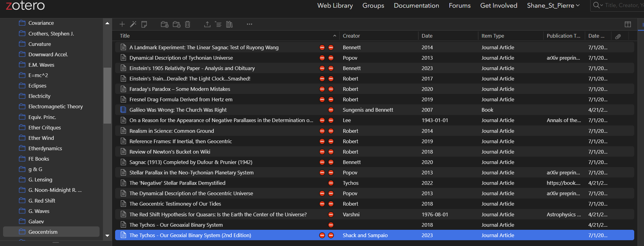Click the date '1943-01-01'
Image resolution: width=644 pixels, height=246 pixels.
point(435,120)
